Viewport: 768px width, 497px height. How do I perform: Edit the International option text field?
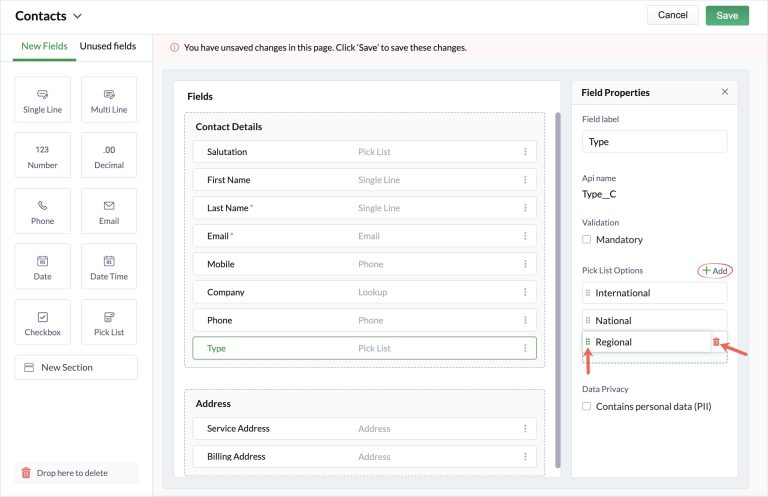pos(654,293)
